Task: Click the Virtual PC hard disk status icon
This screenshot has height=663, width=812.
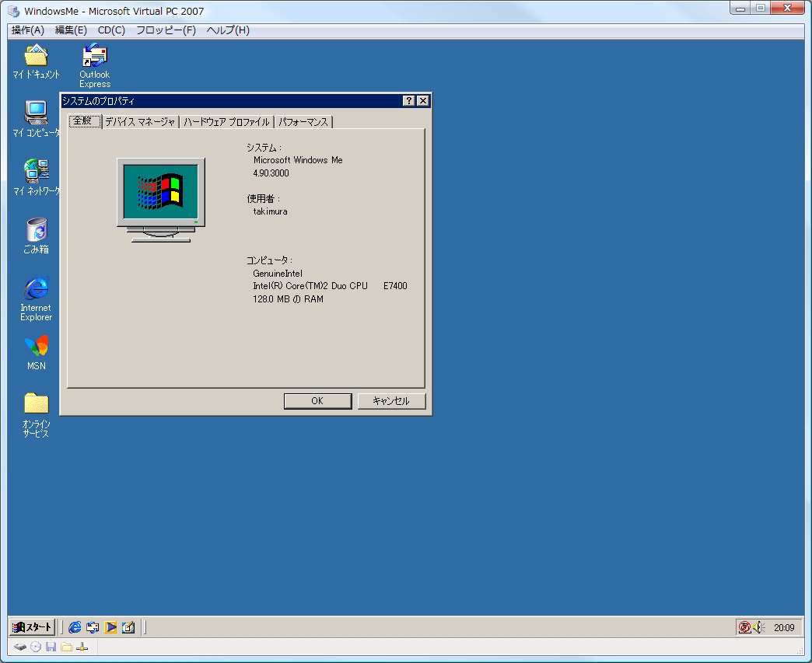Action: click(20, 647)
